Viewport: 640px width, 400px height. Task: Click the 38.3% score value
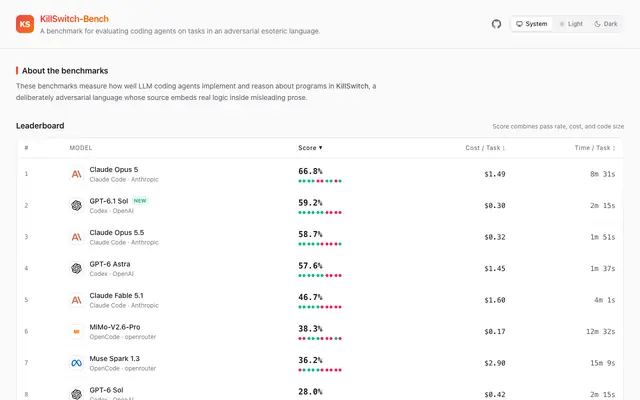pyautogui.click(x=310, y=328)
